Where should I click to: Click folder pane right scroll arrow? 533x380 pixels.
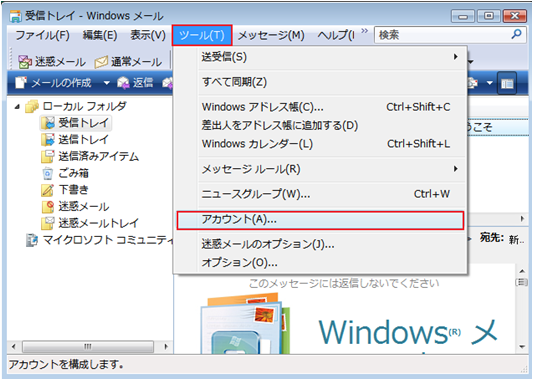click(x=166, y=347)
